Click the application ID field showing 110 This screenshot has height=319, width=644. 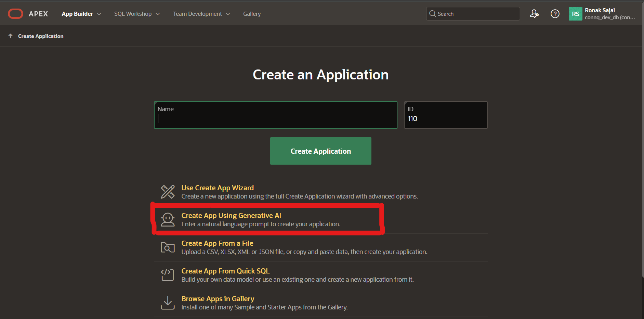pyautogui.click(x=445, y=119)
